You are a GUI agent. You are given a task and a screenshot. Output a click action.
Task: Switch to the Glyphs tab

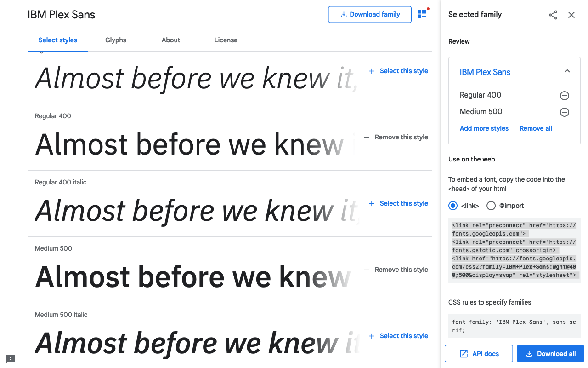[116, 40]
